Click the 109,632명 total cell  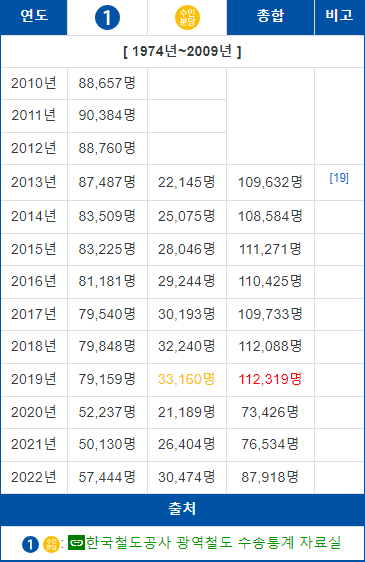tap(270, 182)
